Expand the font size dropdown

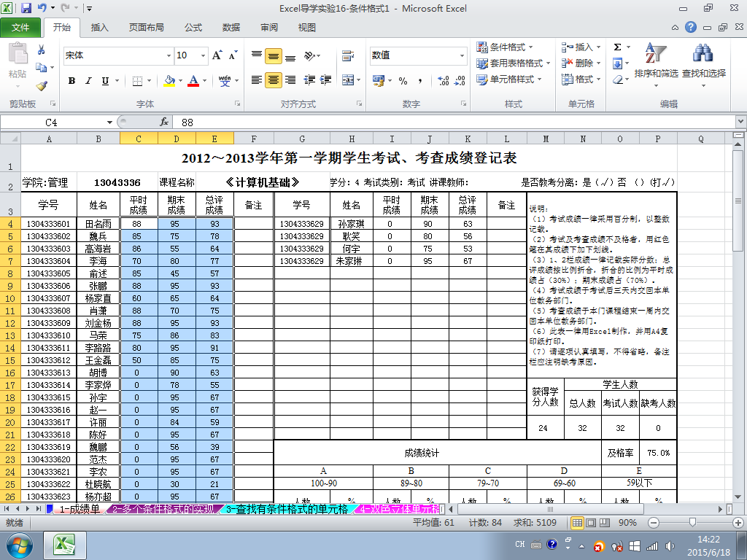tap(203, 55)
